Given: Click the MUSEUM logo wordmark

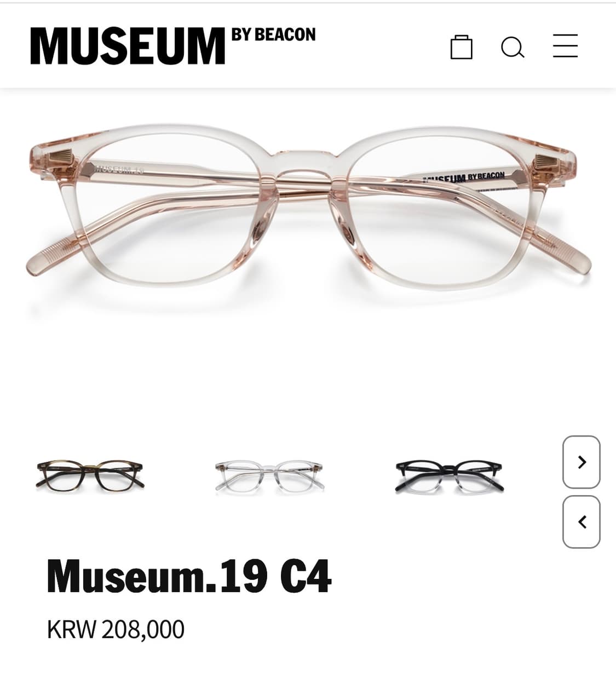Looking at the screenshot, I should pos(128,46).
